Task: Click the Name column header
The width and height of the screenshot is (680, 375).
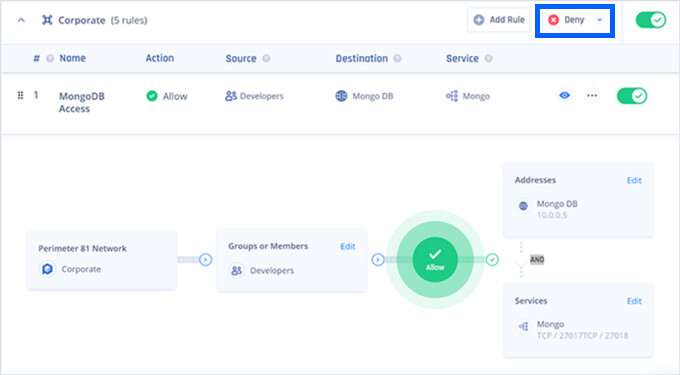Action: [72, 58]
